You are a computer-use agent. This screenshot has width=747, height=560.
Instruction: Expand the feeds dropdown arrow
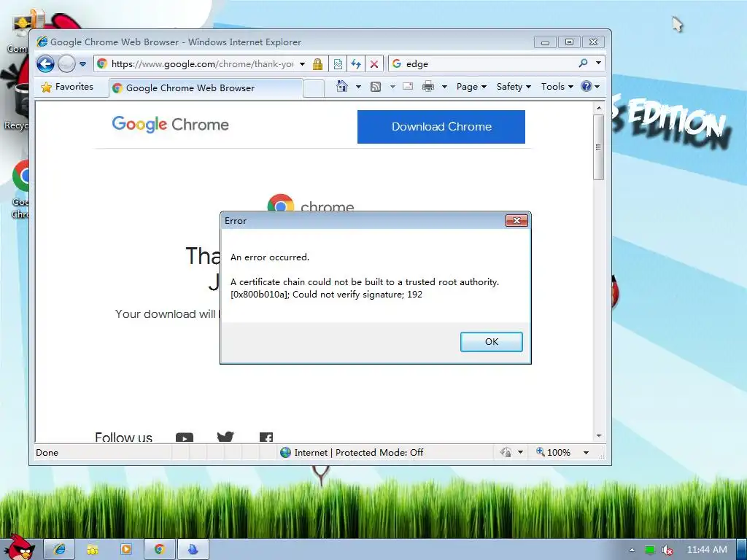392,87
